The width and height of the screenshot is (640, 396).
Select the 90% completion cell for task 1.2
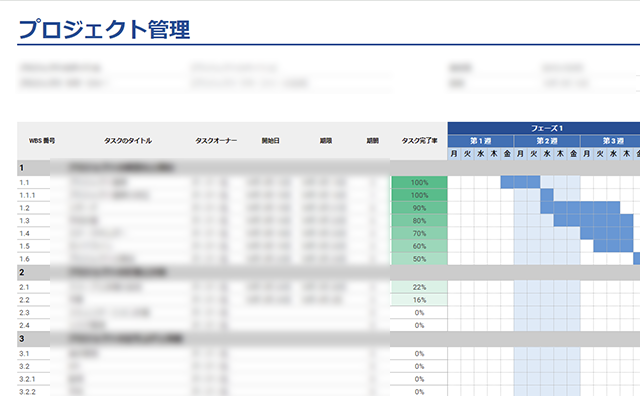pyautogui.click(x=419, y=208)
